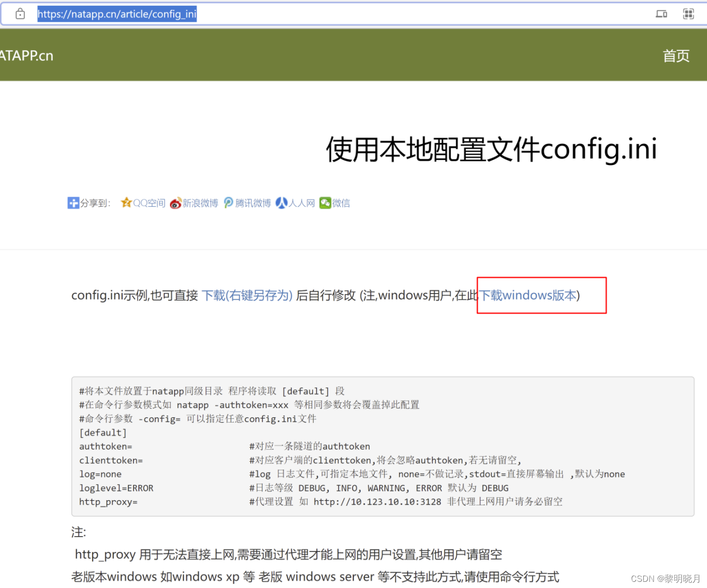Screen dimensions: 707x588
Task: Click the WeChat logo icon
Action: (325, 203)
